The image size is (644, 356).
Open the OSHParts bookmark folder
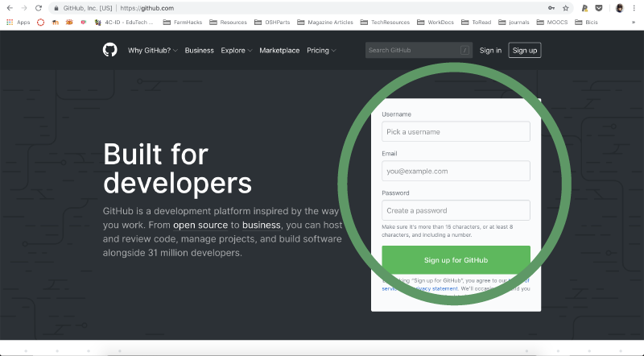click(x=272, y=23)
